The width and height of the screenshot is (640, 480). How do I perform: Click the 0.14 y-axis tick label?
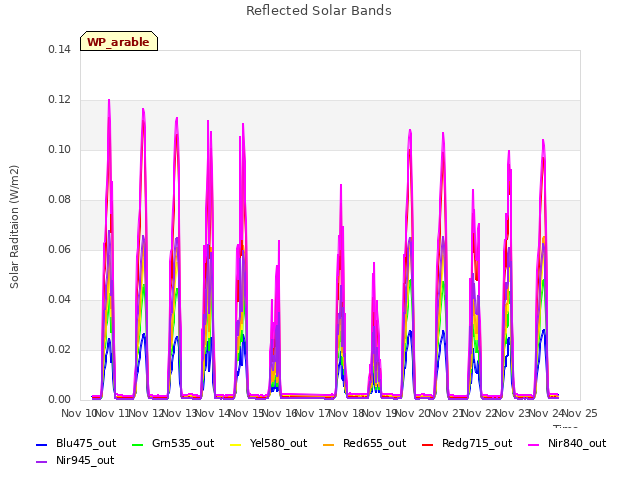point(59,50)
